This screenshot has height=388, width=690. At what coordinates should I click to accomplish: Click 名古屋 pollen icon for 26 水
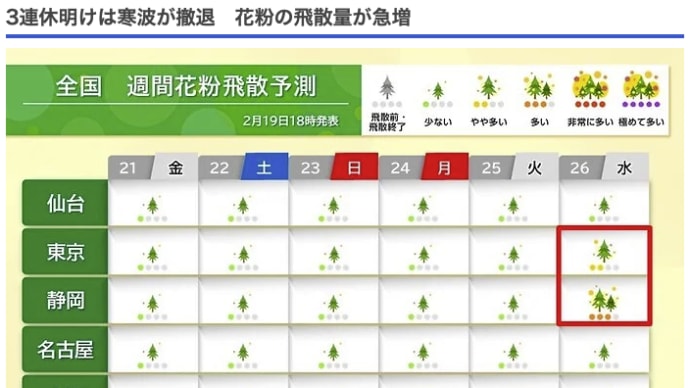[604, 355]
